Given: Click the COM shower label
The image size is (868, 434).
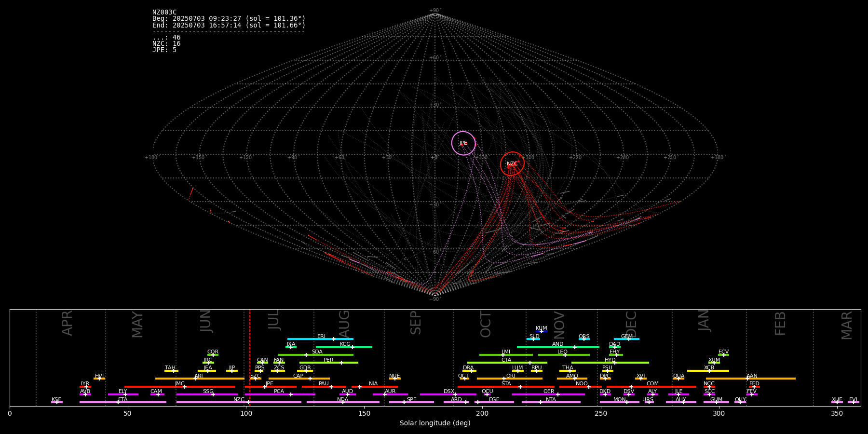Looking at the screenshot, I should [653, 384].
